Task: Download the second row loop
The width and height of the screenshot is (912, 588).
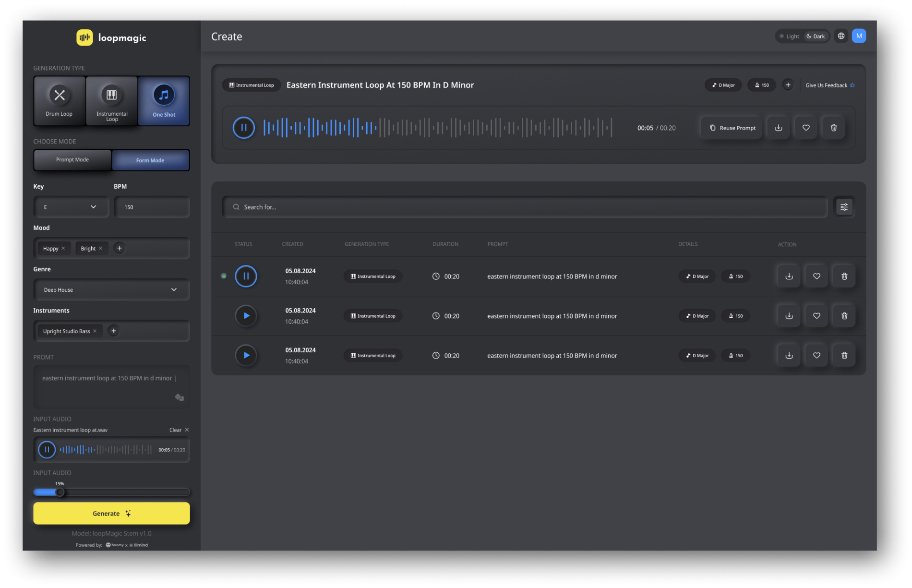Action: point(789,316)
